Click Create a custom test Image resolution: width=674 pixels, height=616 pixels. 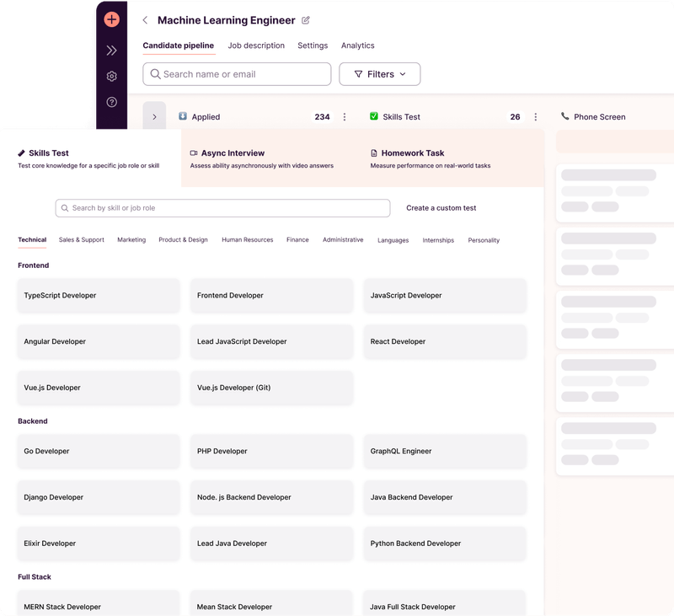pyautogui.click(x=440, y=208)
